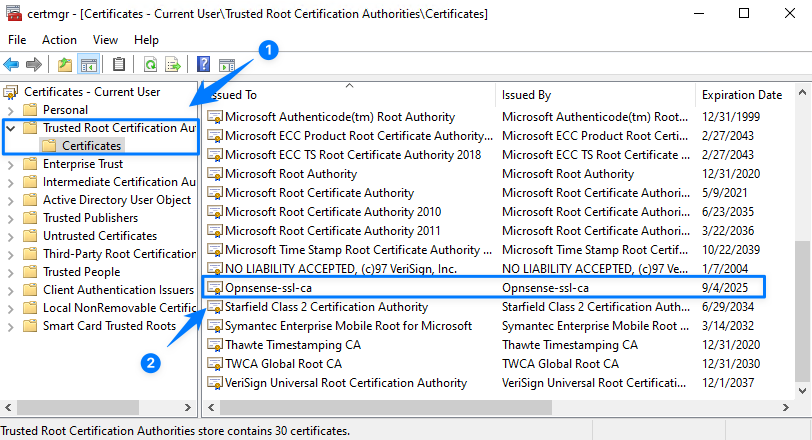Select the Microsoft Time Stamp Root Certificate row
The width and height of the screenshot is (812, 440).
(358, 250)
